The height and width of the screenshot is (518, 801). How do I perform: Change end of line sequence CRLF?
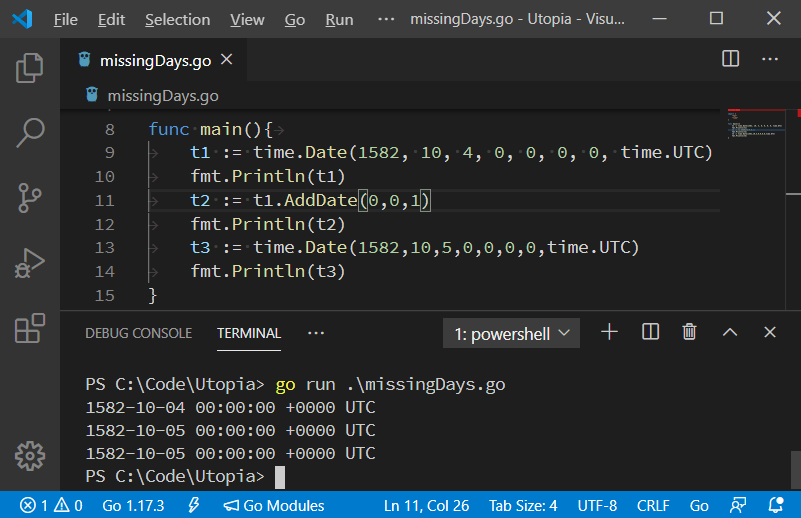[653, 506]
